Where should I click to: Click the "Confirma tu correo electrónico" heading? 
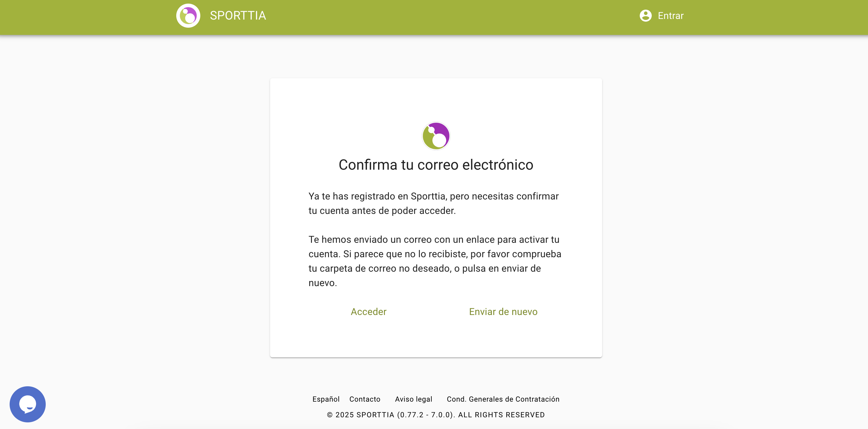[436, 165]
